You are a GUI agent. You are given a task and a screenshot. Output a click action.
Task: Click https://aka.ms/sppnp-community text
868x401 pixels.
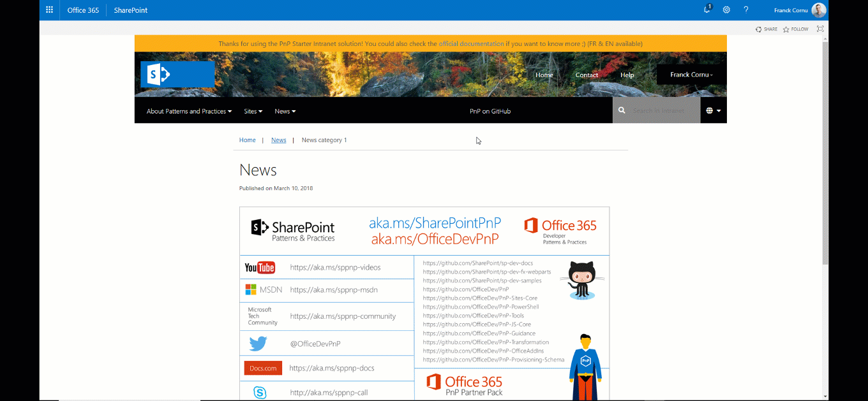click(x=343, y=316)
